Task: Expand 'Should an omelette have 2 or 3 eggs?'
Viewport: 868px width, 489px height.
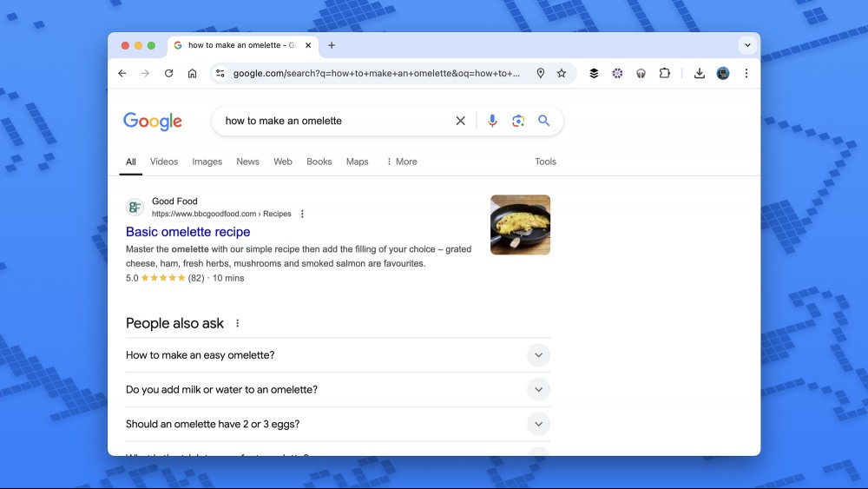Action: click(538, 424)
